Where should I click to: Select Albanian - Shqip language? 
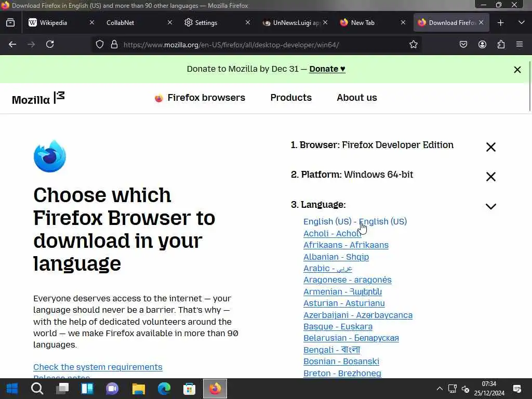click(x=336, y=257)
